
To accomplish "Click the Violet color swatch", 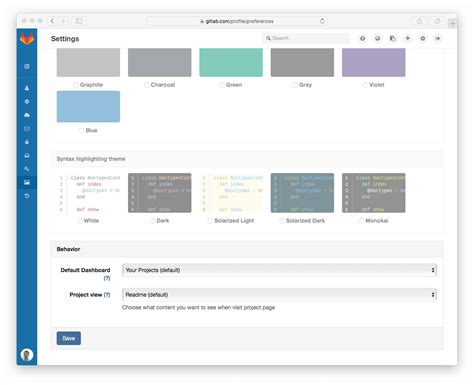I will (x=374, y=62).
